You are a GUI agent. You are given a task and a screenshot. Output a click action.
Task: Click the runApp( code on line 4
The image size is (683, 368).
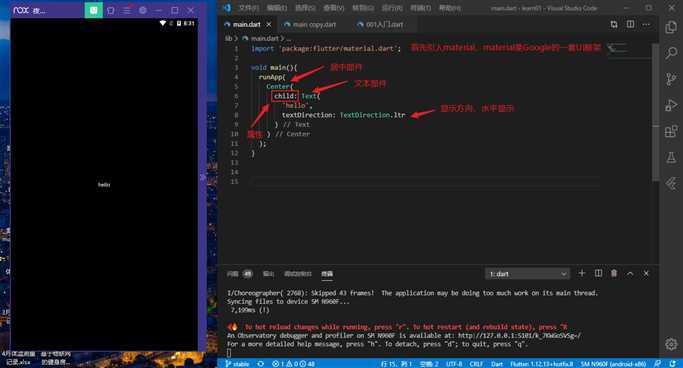pos(272,77)
